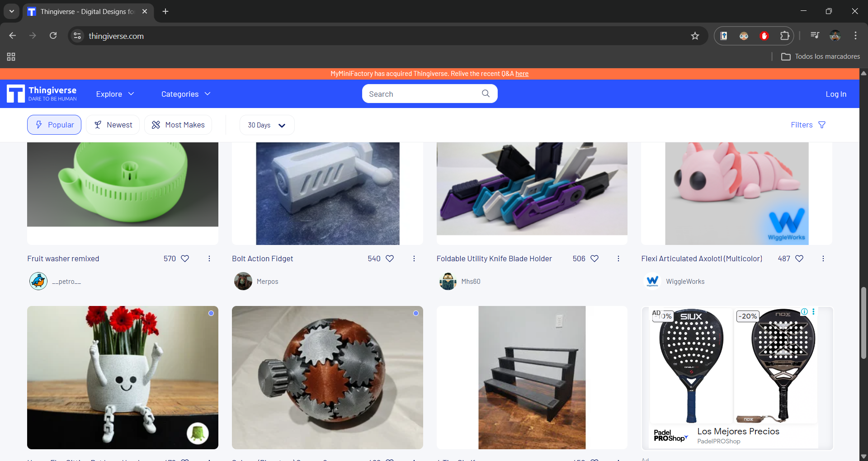Open the Categories dropdown
Screen dimensions: 868x461
pos(185,94)
